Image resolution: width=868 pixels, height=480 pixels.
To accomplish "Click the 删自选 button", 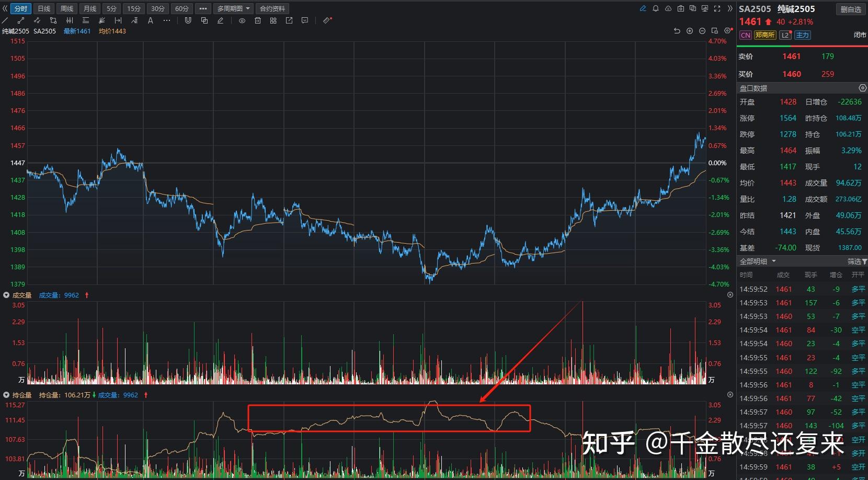I will pos(850,9).
